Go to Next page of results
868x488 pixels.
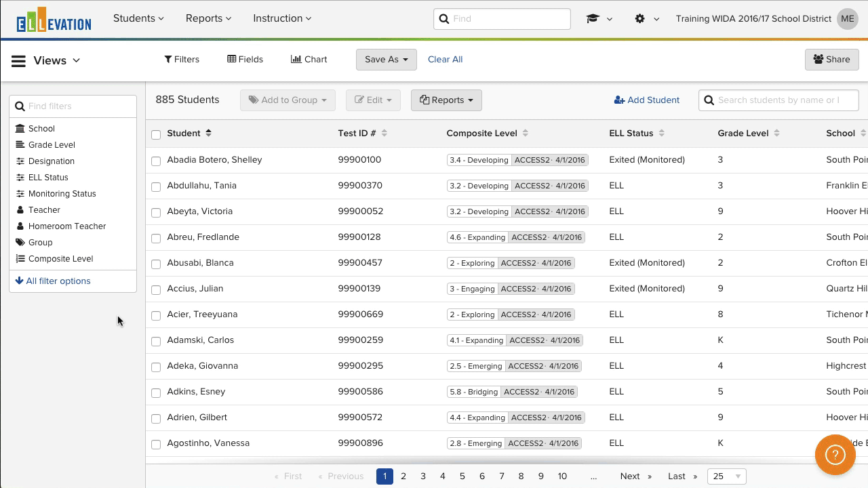636,476
